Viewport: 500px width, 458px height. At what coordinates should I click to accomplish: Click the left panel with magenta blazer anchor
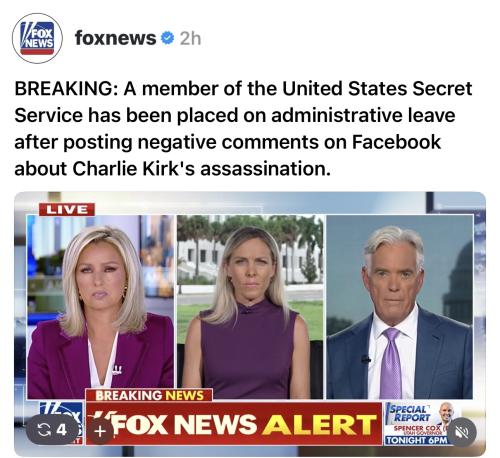[x=100, y=307]
